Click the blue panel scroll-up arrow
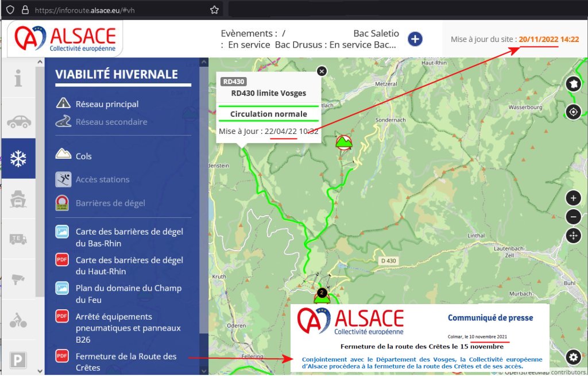Viewport: 588px width, 376px height. tap(204, 62)
